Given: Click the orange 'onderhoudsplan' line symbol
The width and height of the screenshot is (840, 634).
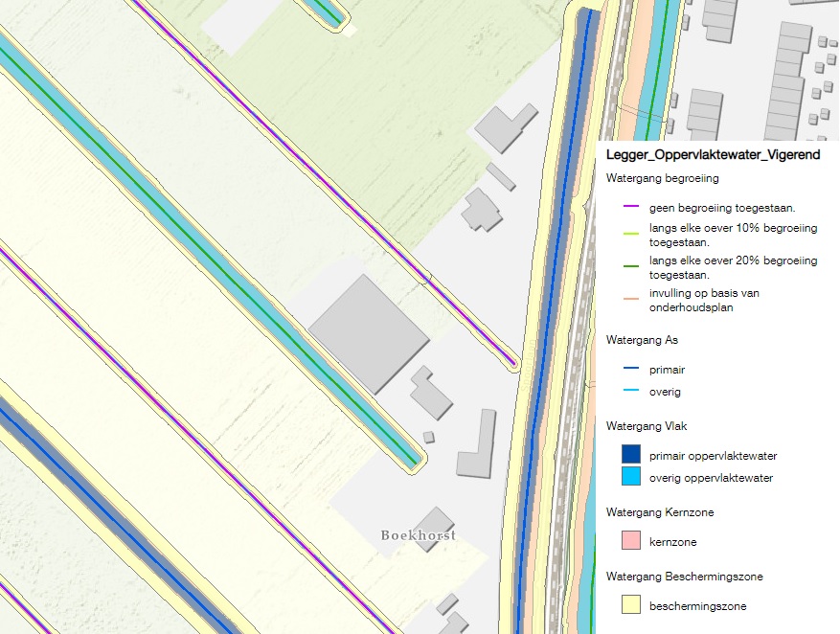Looking at the screenshot, I should tap(631, 299).
